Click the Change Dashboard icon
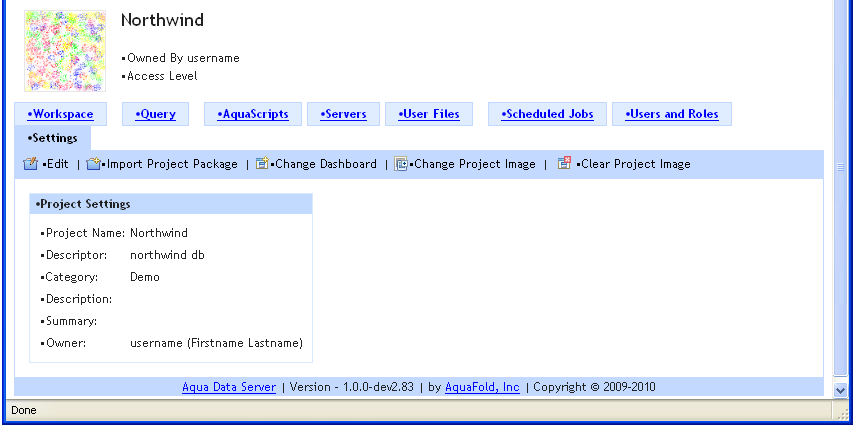The width and height of the screenshot is (853, 426). tap(262, 164)
